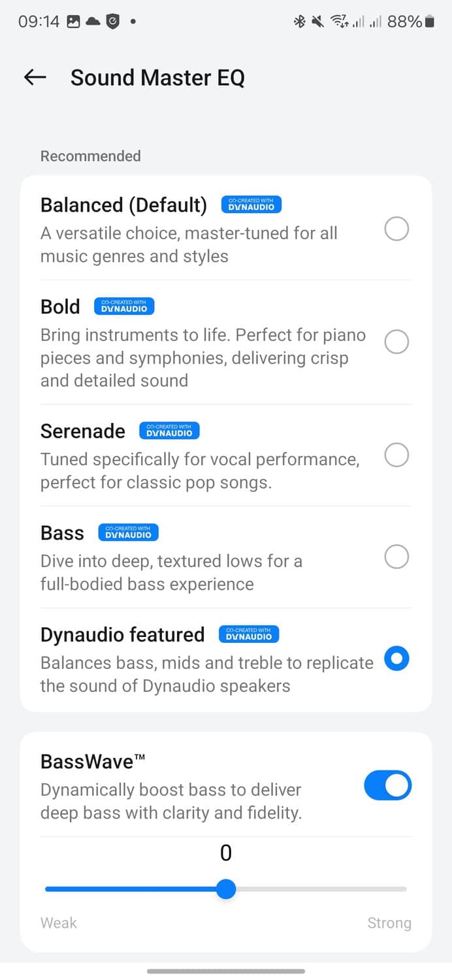452x980 pixels.
Task: Tap the Dynaudio badge beside Dynaudio featured
Action: point(248,634)
